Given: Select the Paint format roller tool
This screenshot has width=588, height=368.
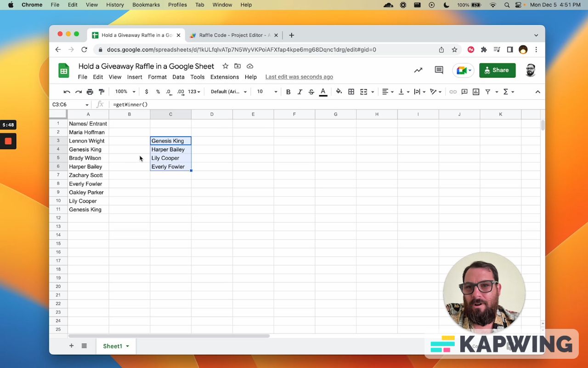Looking at the screenshot, I should pos(102,92).
